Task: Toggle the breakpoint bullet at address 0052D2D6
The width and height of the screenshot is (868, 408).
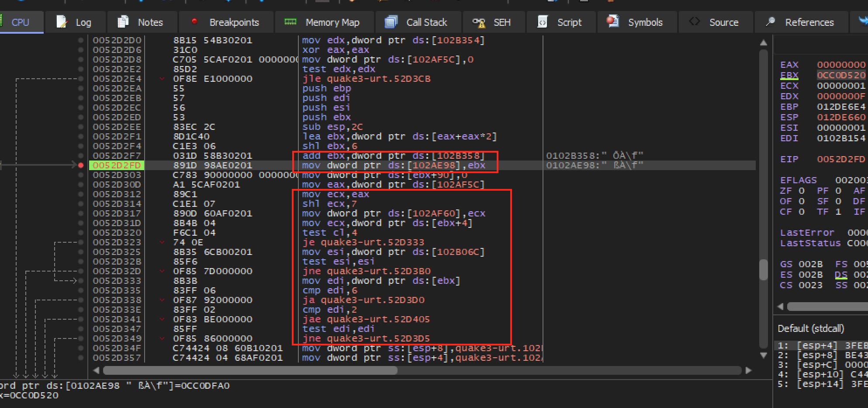Action: tap(81, 50)
